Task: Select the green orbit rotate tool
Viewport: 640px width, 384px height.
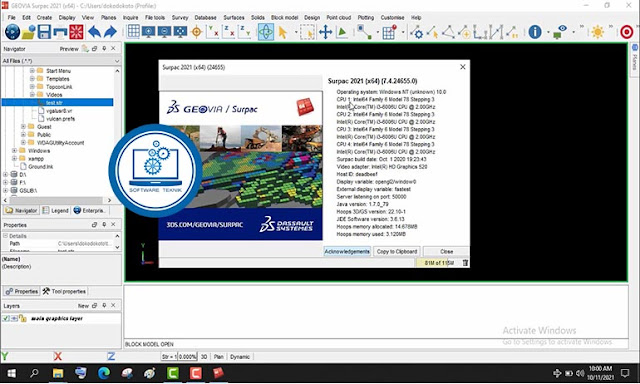Action: [266, 32]
